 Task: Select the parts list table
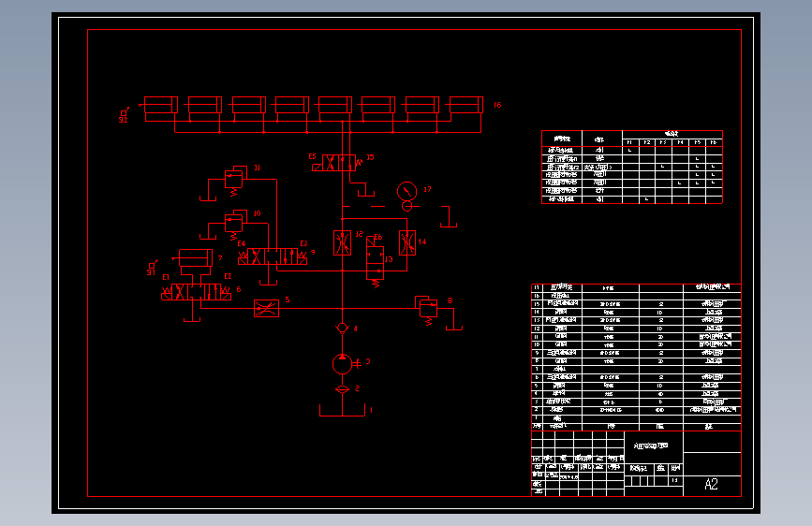637,358
